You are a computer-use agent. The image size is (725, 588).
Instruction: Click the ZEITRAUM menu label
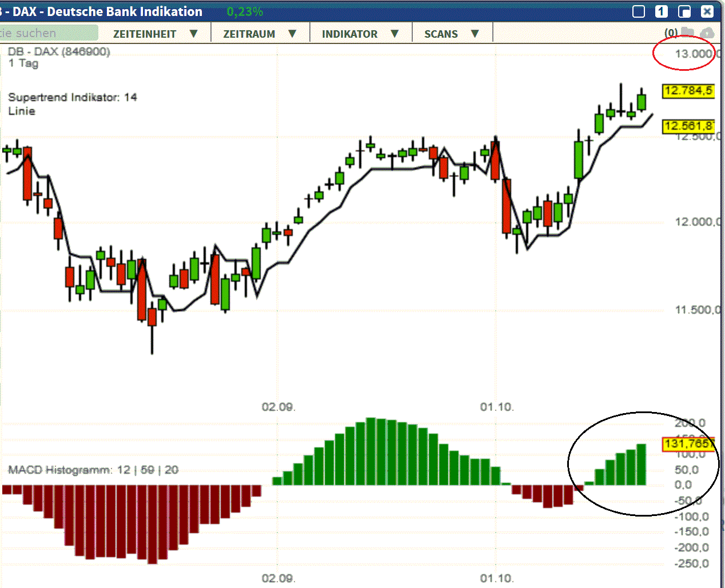click(249, 34)
